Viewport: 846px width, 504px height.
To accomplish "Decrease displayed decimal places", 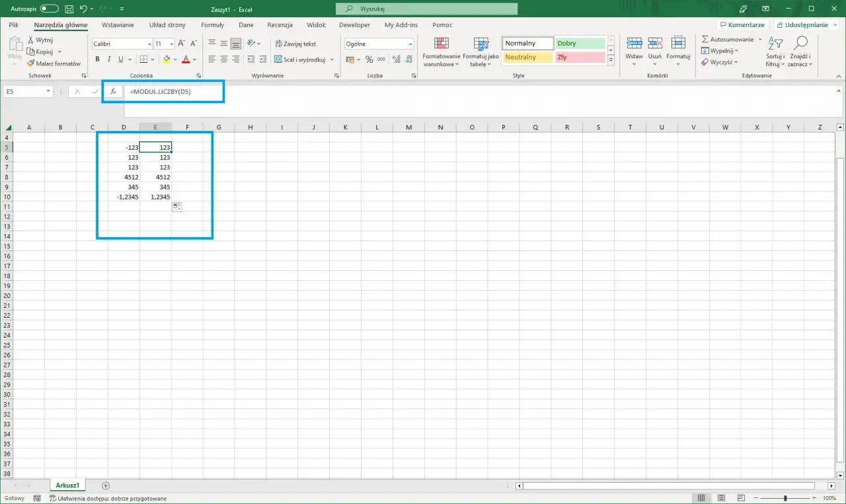I will 407,59.
